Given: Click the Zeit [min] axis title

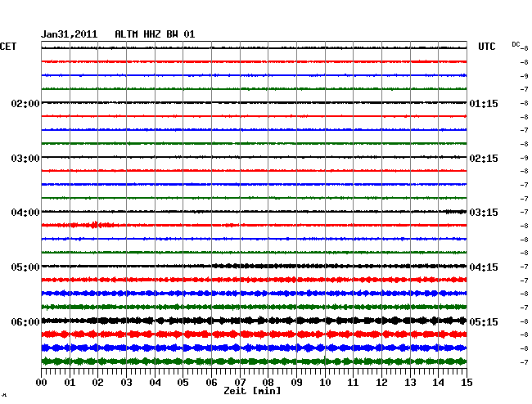Looking at the screenshot, I should click(x=252, y=391).
